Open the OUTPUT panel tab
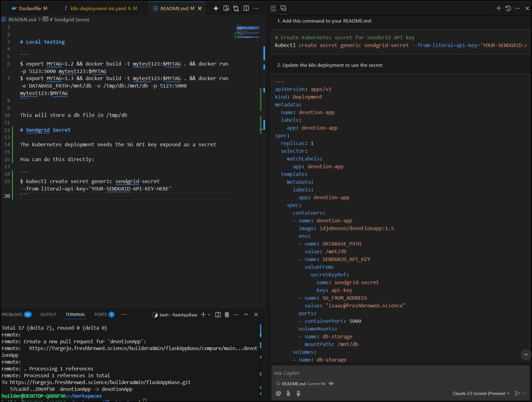 point(48,314)
